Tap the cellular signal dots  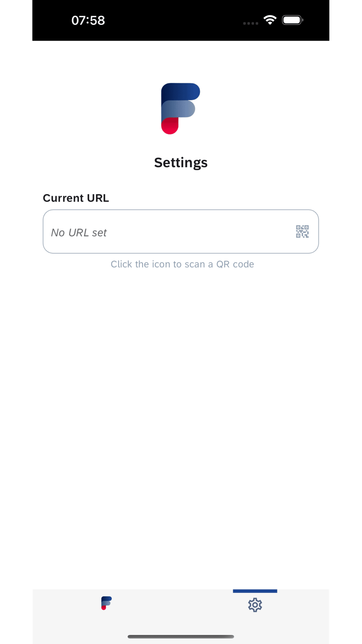coord(251,23)
